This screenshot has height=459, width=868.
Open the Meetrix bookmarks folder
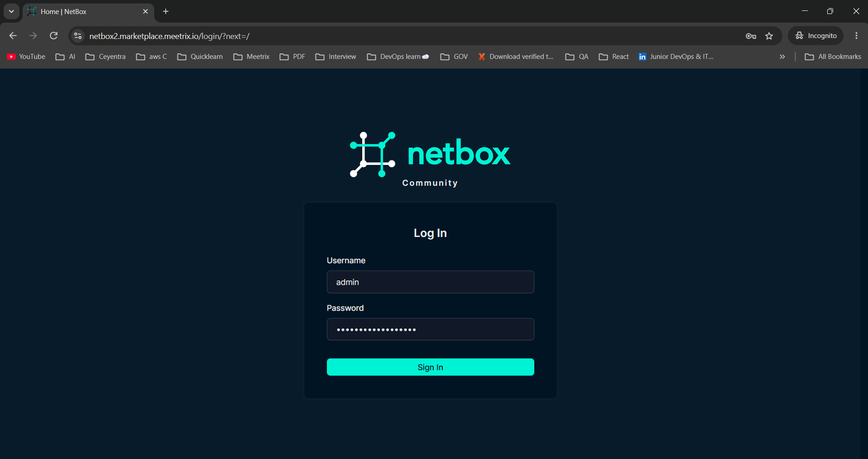pyautogui.click(x=251, y=57)
